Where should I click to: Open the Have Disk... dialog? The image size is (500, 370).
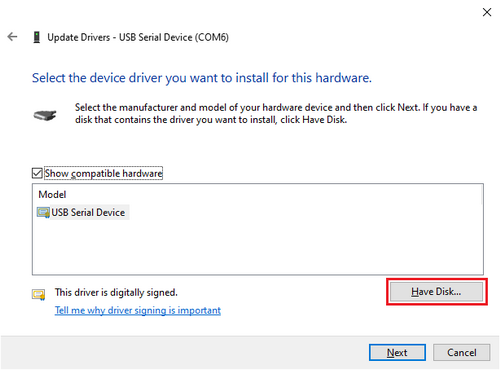tap(436, 292)
